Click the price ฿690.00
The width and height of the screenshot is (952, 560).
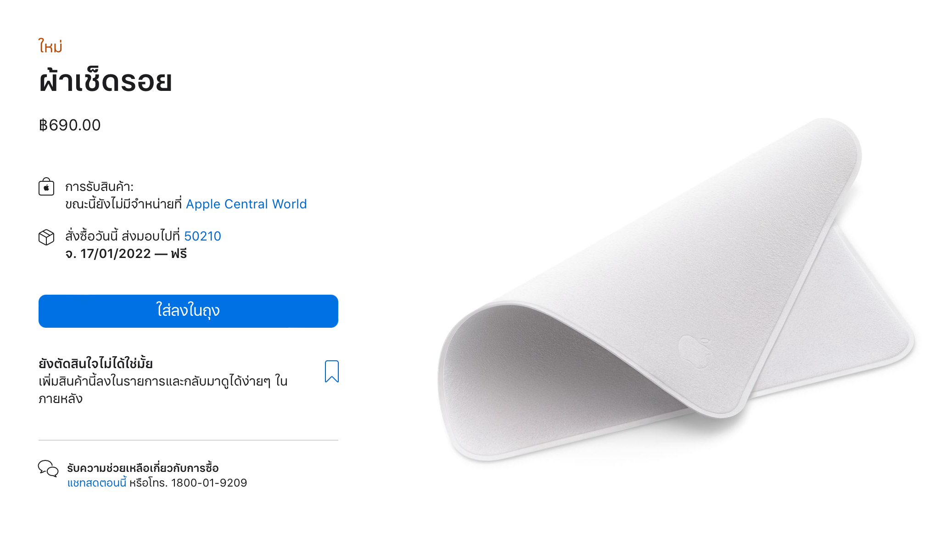pyautogui.click(x=70, y=125)
